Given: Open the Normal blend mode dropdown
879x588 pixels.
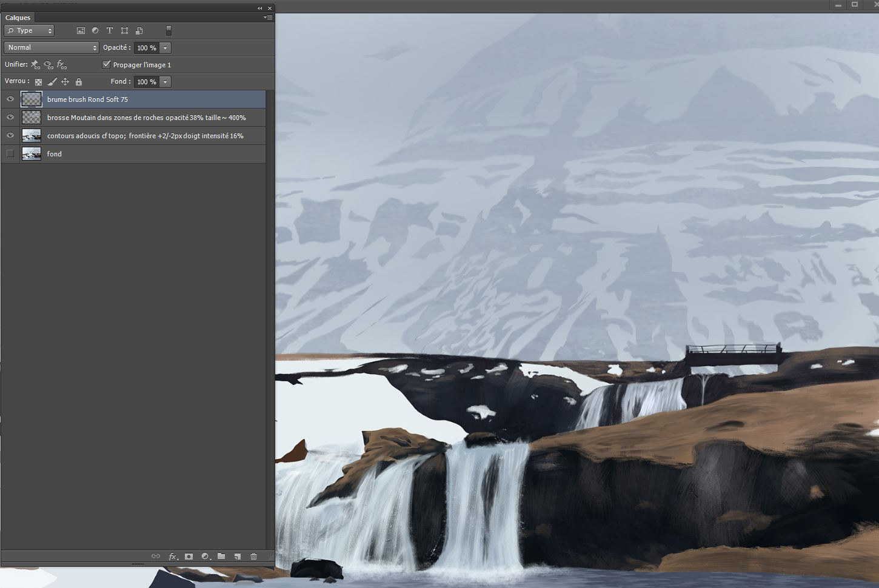Looking at the screenshot, I should pyautogui.click(x=52, y=47).
